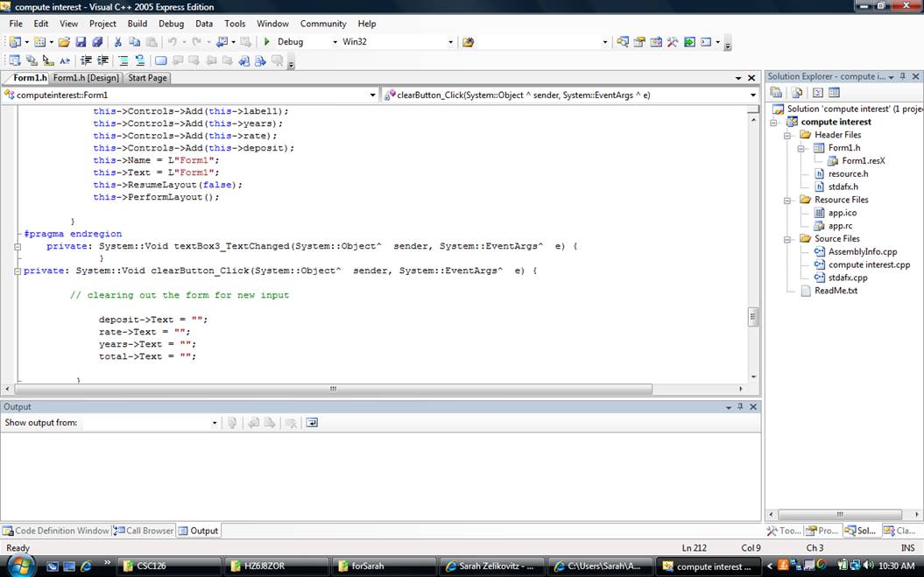
Task: Select compute interest.cpp in Solution Explorer
Action: [865, 264]
